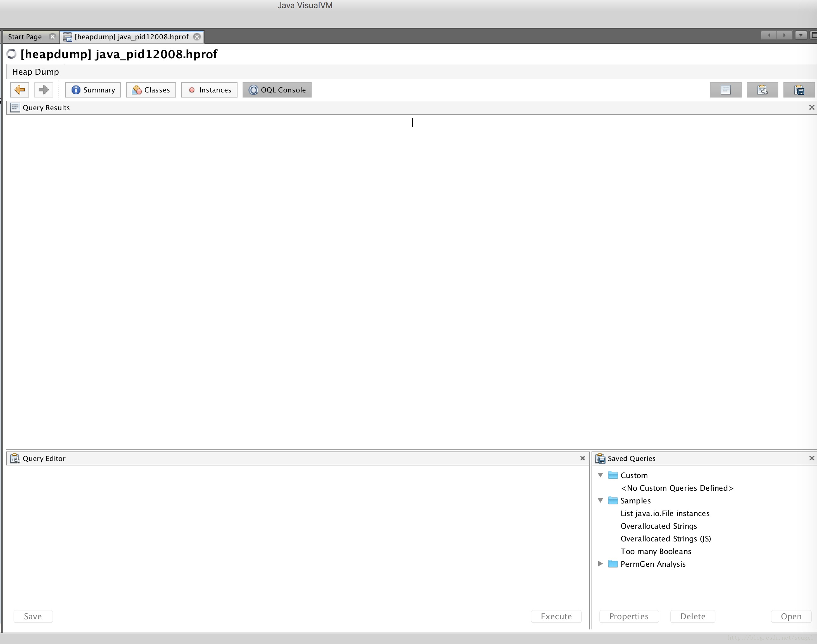817x644 pixels.
Task: Select the [heapdump] java_pid12008.hprof tab
Action: click(x=132, y=37)
